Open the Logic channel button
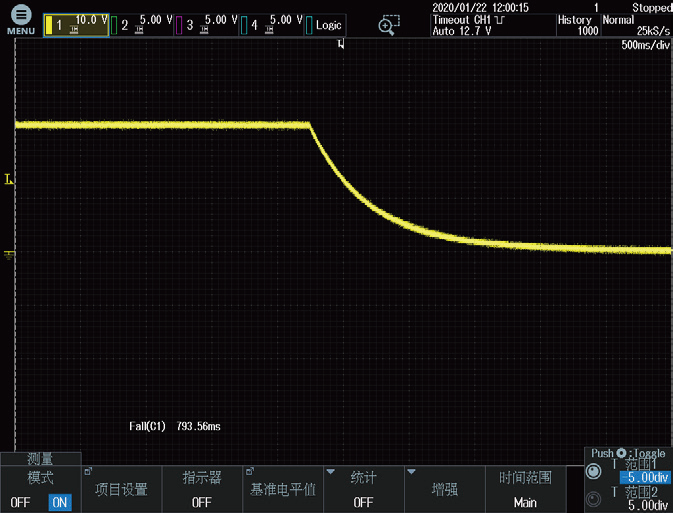 (x=325, y=25)
